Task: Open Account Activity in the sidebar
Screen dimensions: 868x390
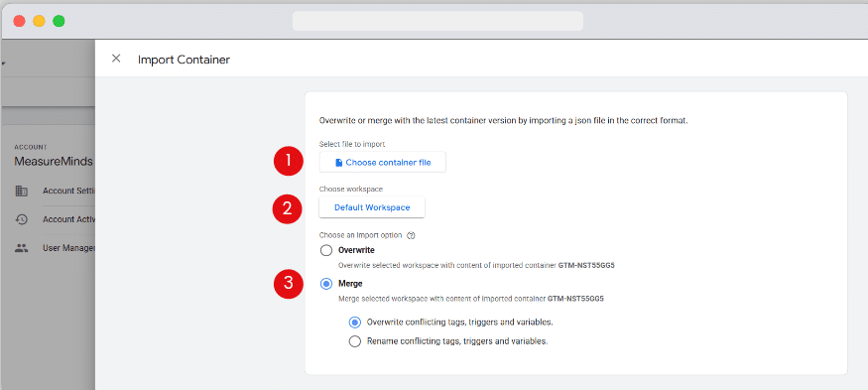Action: pos(69,219)
